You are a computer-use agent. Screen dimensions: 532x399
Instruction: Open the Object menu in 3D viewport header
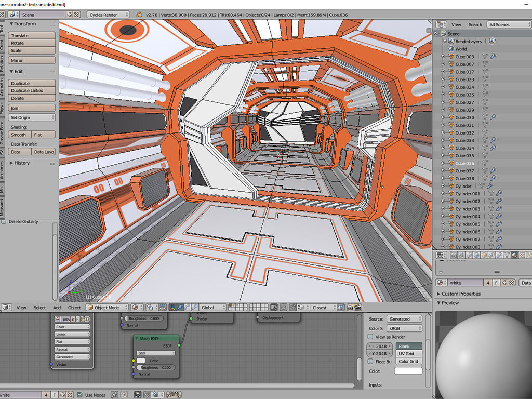coord(74,308)
